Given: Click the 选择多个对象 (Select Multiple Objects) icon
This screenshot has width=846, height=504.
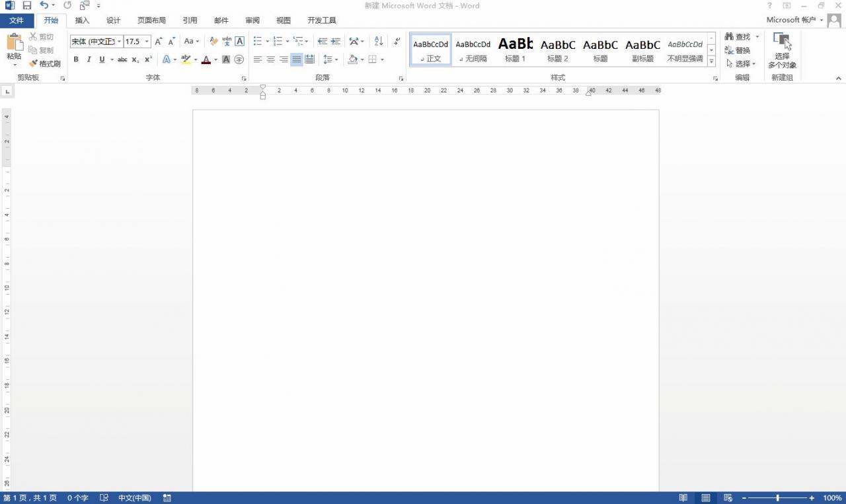Looking at the screenshot, I should tap(783, 41).
